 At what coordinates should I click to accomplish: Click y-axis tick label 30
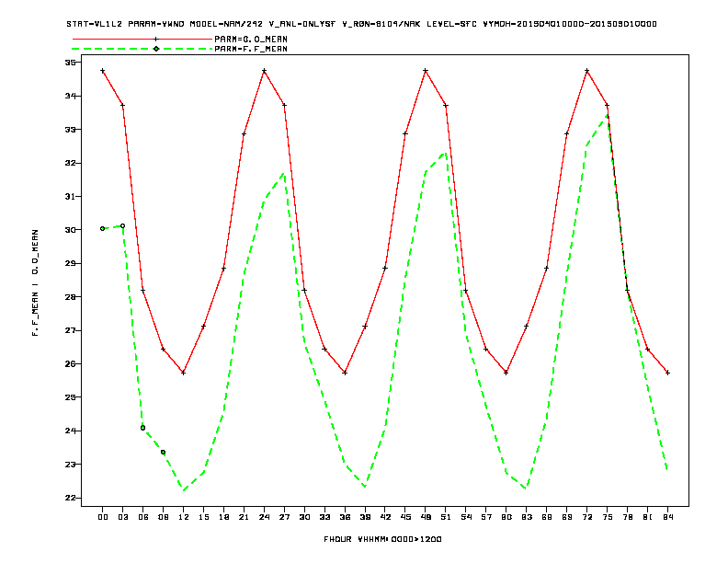70,230
